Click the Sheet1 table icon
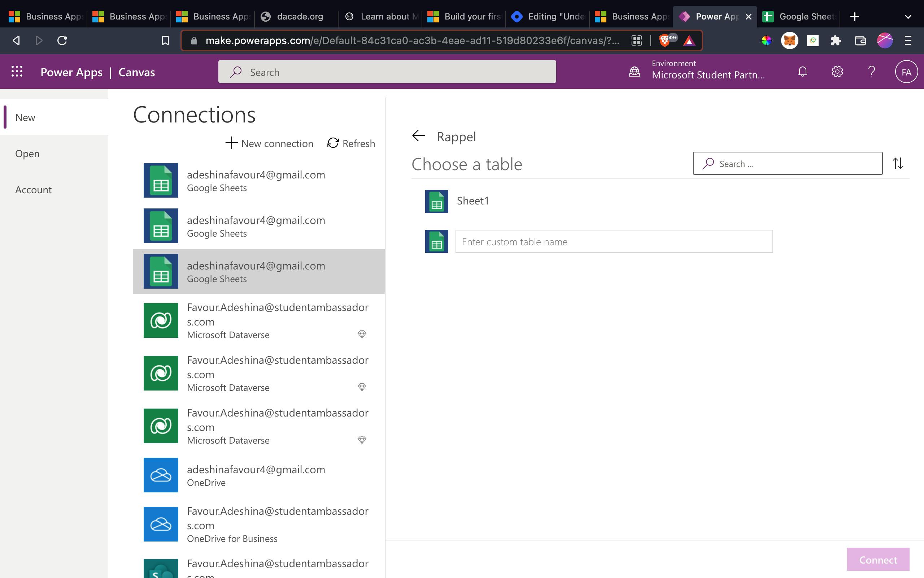The height and width of the screenshot is (578, 924). [x=436, y=201]
